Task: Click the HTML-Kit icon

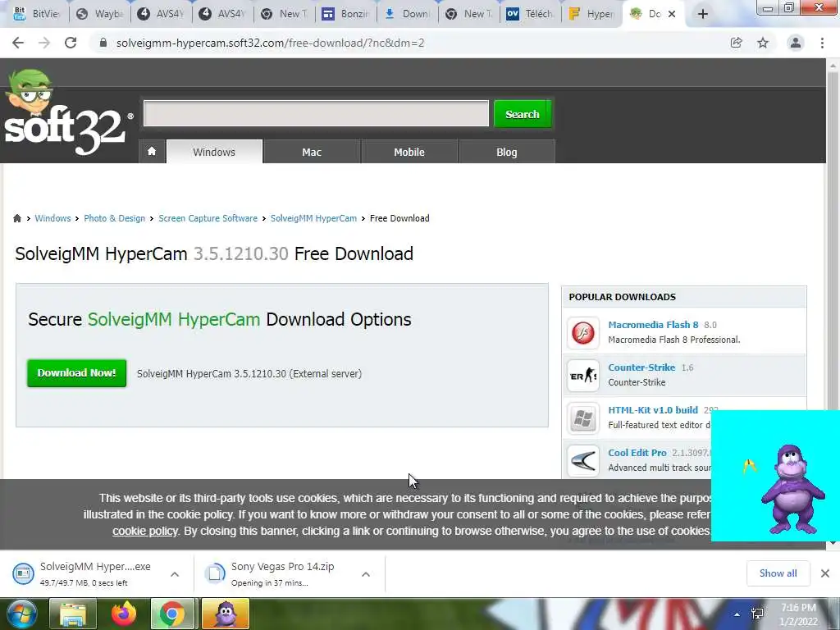Action: [583, 418]
